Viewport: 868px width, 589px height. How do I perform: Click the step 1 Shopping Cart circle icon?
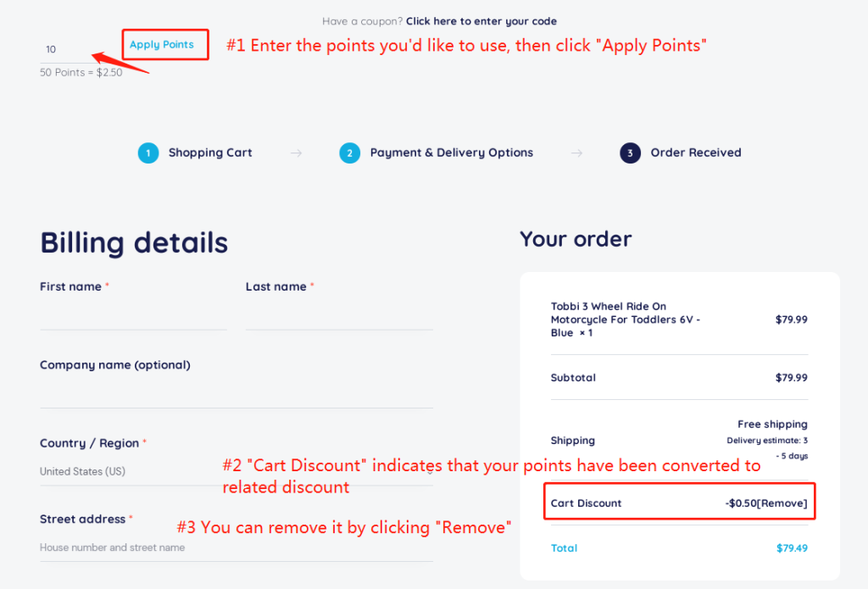[147, 153]
